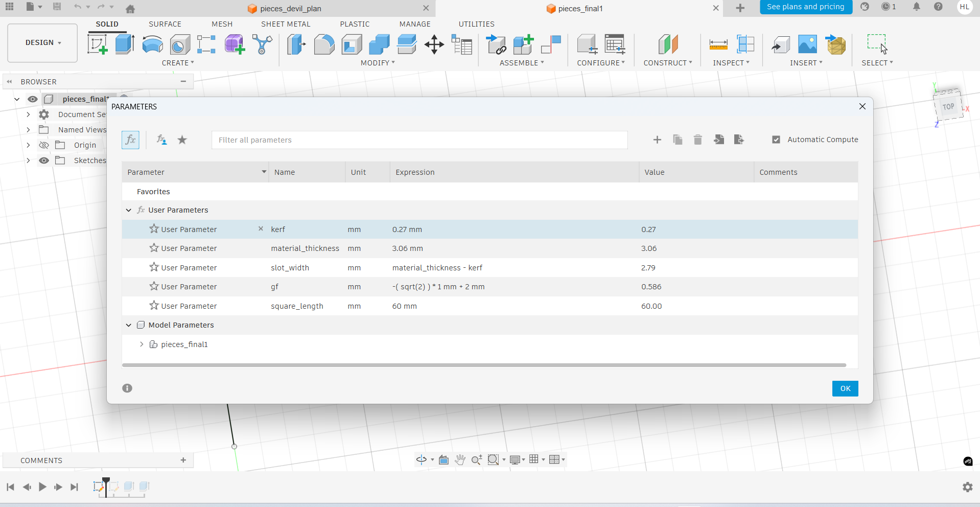Open the DESIGN workspace dropdown
Viewport: 980px width, 507px height.
coord(43,43)
